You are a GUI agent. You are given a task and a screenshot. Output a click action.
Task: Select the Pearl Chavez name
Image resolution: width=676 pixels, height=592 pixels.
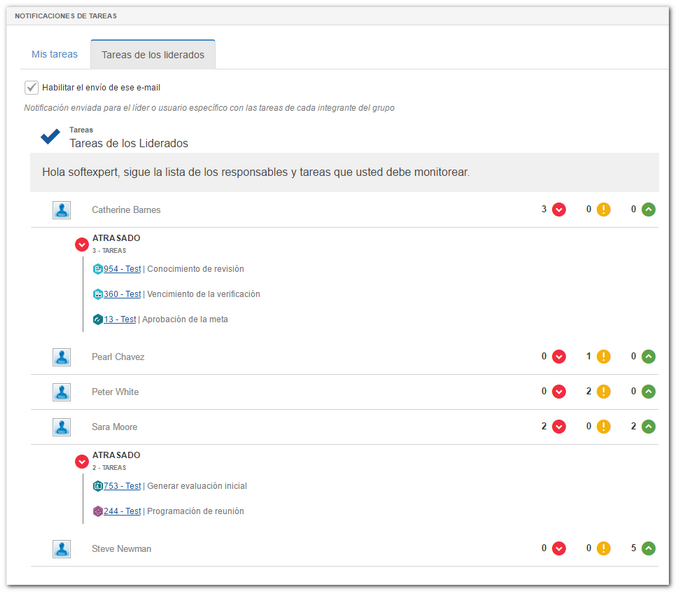[118, 357]
